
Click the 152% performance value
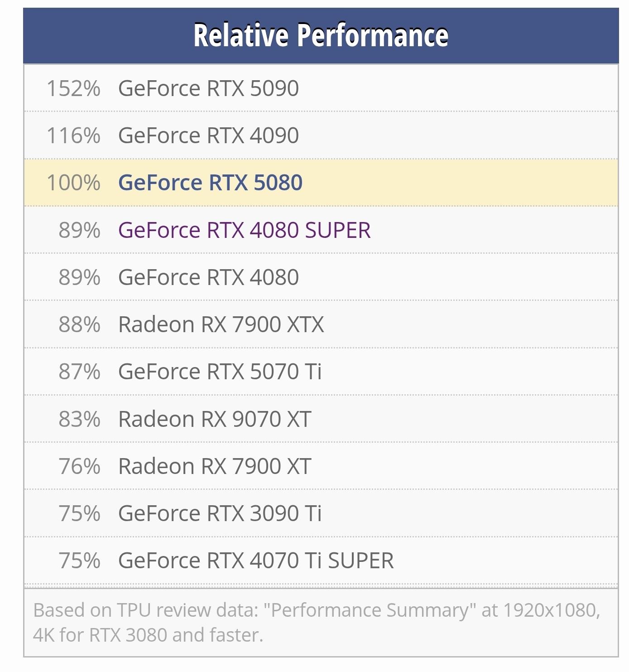pyautogui.click(x=73, y=88)
